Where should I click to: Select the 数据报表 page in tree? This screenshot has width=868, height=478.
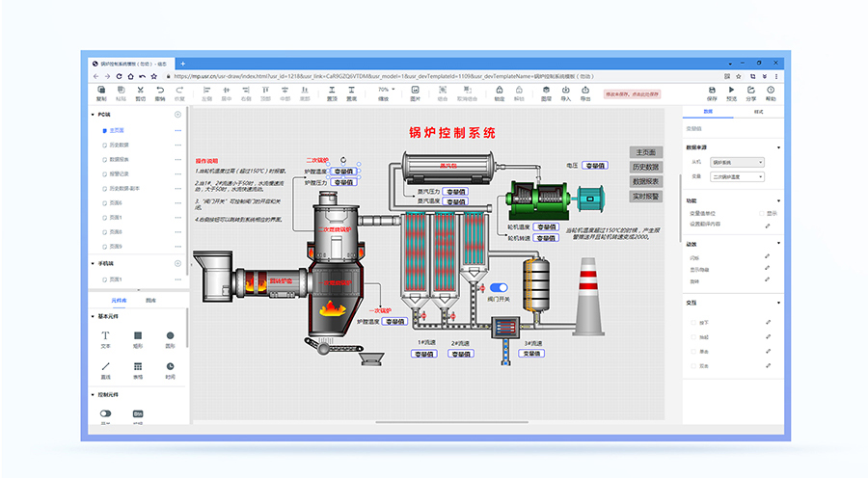click(121, 159)
